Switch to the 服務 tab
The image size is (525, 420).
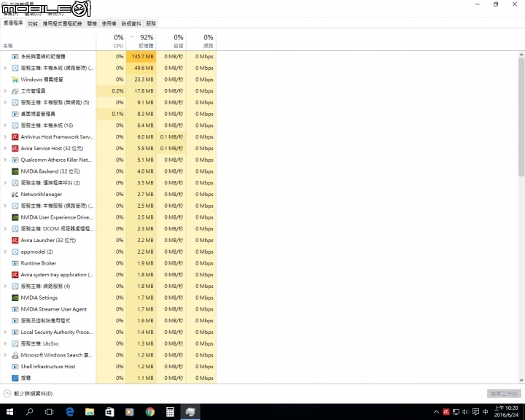151,23
